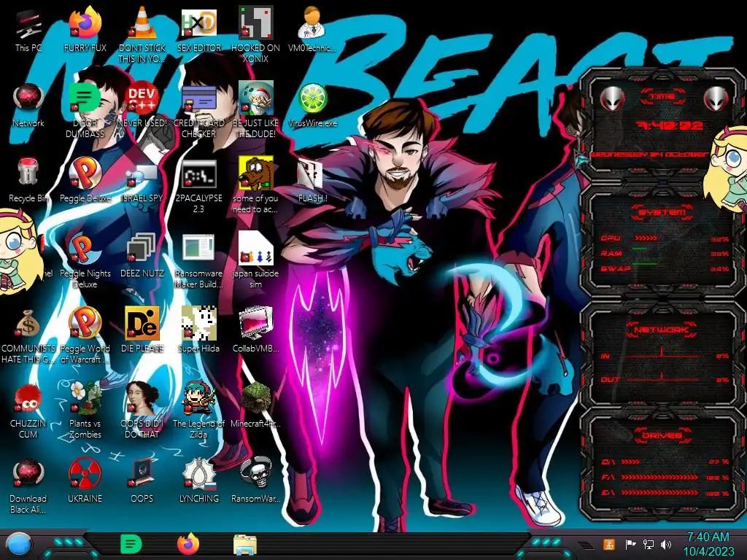Click the IN traffic graph row
This screenshot has width=747, height=560.
tap(664, 355)
